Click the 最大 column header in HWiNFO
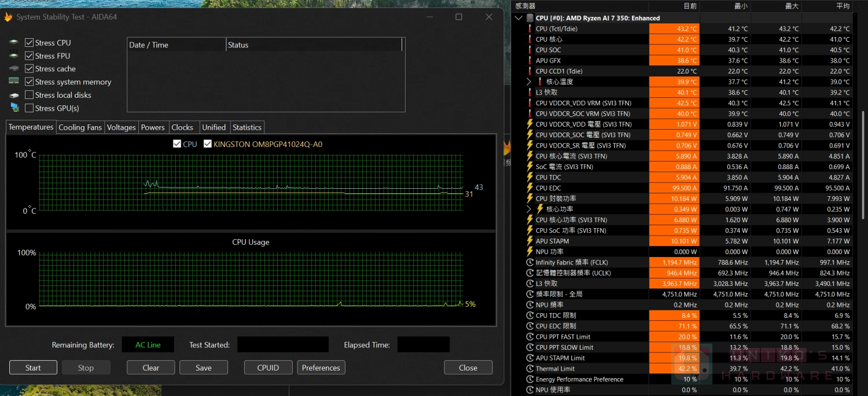The width and height of the screenshot is (868, 396). point(777,6)
